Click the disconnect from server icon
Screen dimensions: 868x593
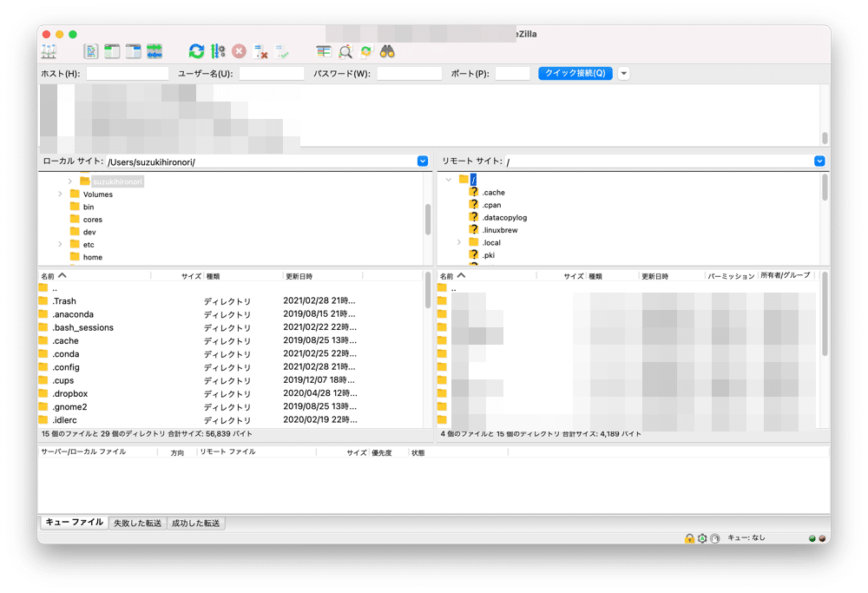pos(260,51)
